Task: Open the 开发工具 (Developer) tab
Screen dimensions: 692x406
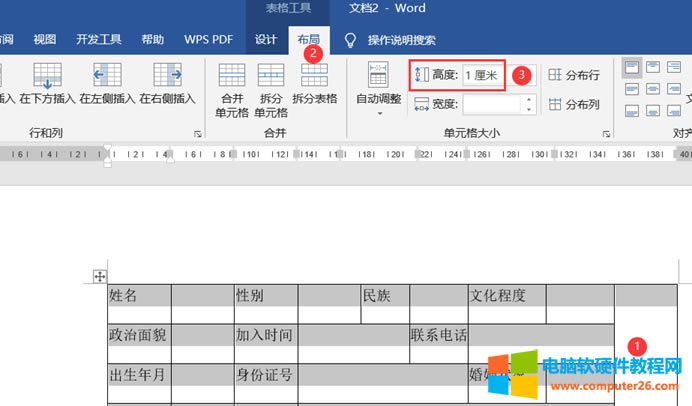Action: point(99,40)
